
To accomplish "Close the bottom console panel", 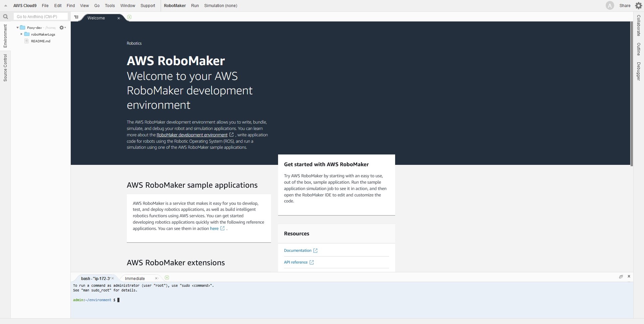I will pyautogui.click(x=629, y=276).
